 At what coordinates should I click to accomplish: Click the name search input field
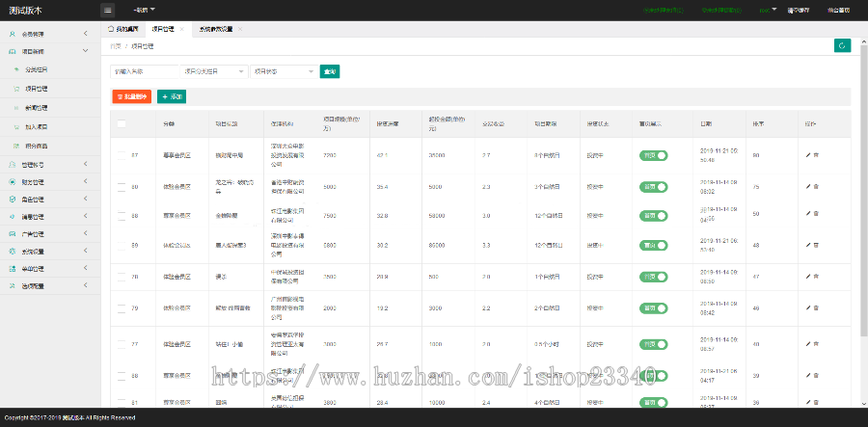pos(145,71)
